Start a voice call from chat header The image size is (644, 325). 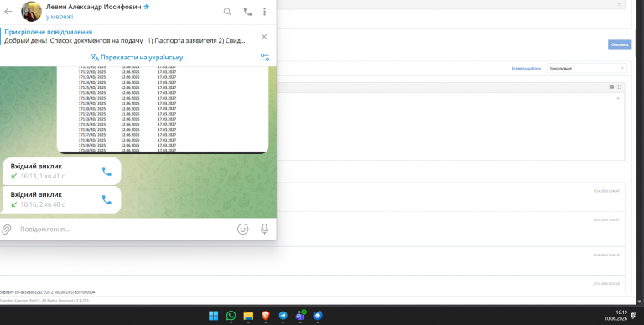point(247,12)
